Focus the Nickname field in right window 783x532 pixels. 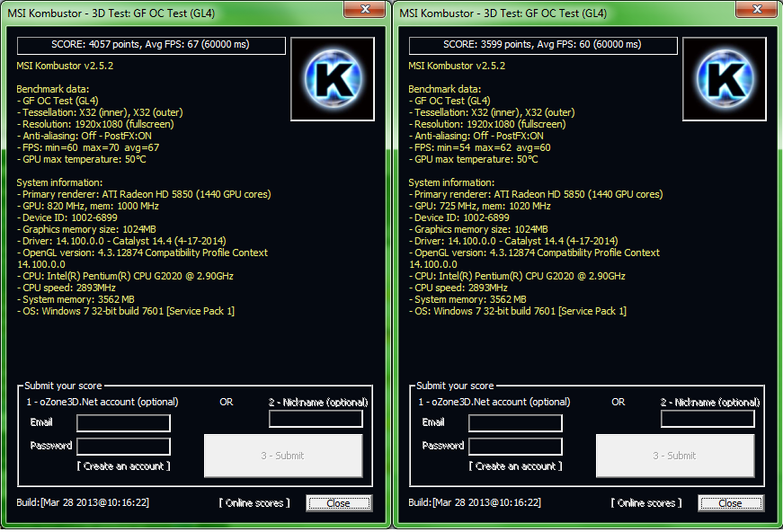707,419
